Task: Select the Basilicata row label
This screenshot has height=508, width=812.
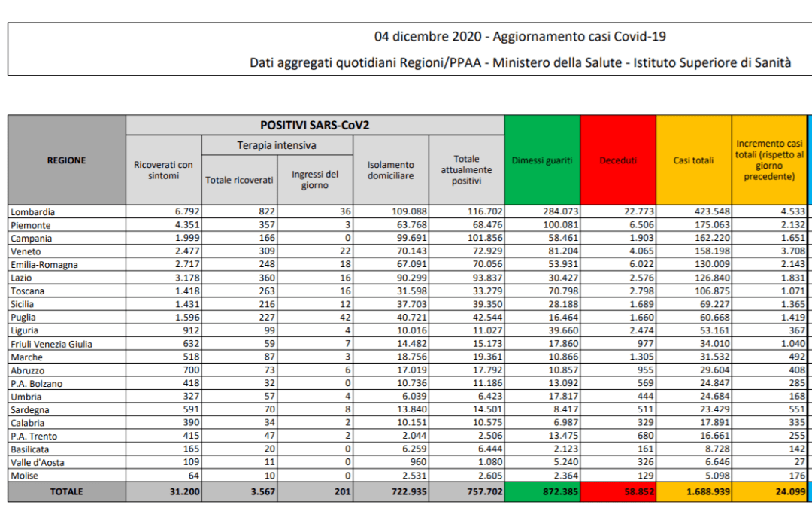Action: coord(29,449)
